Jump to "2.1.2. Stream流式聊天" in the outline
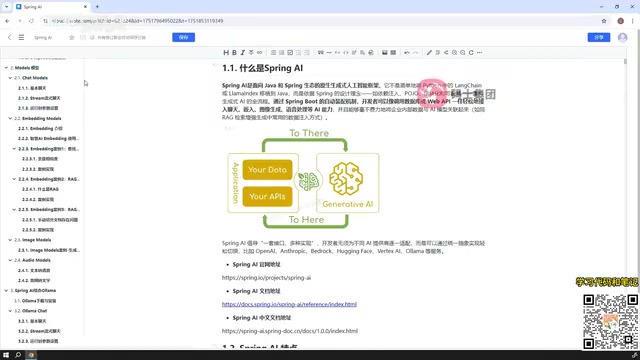The image size is (640, 360). tap(39, 98)
